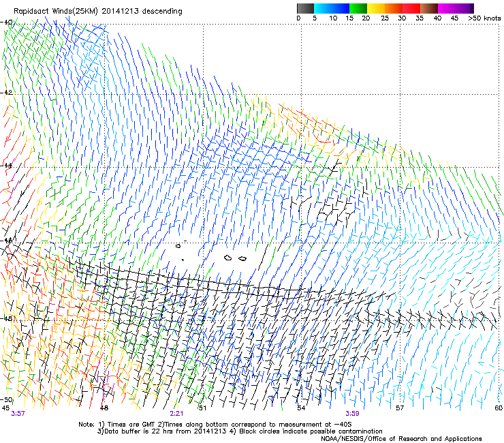Click the '3:57' time label at bottom
Image resolution: width=504 pixels, height=443 pixels.
click(18, 414)
